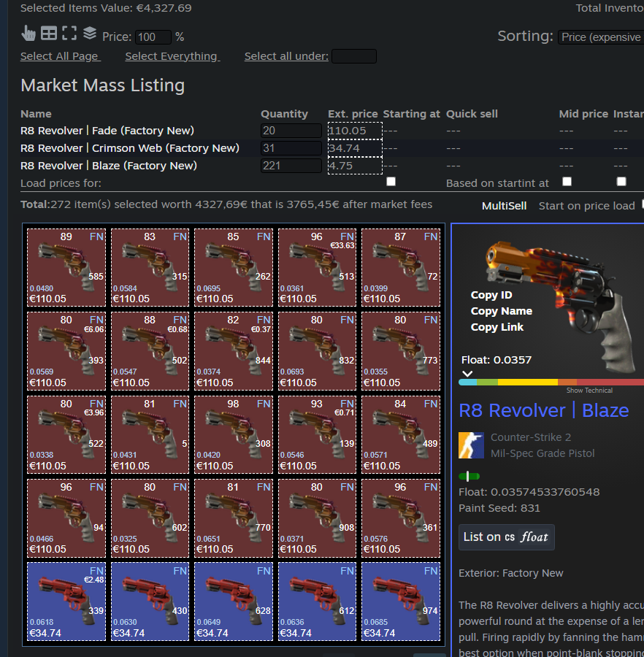644x657 pixels.
Task: Select the Fade item with float 0.0584
Action: [x=150, y=268]
